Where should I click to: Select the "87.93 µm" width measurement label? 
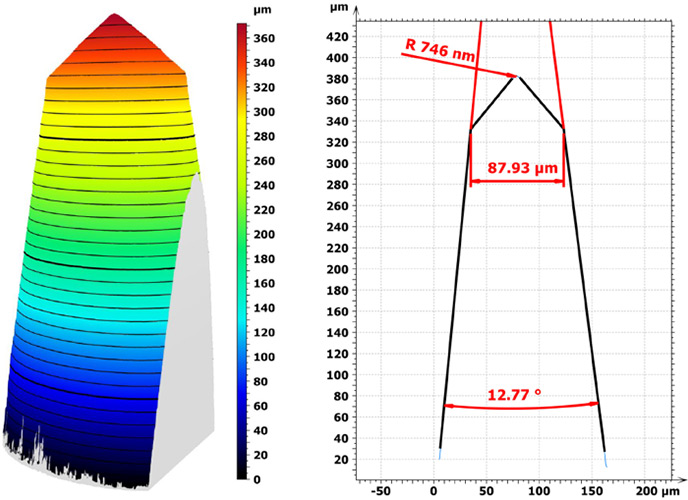coord(517,169)
